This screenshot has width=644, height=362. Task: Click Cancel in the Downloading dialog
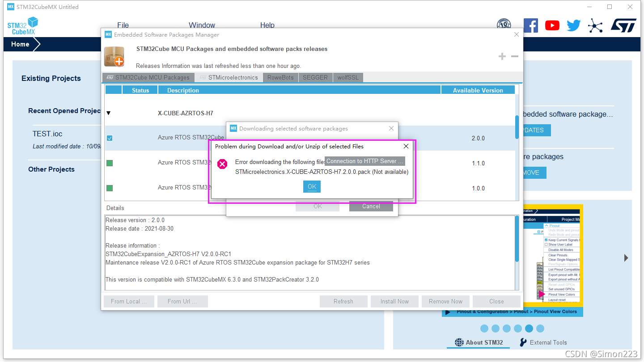coord(371,206)
